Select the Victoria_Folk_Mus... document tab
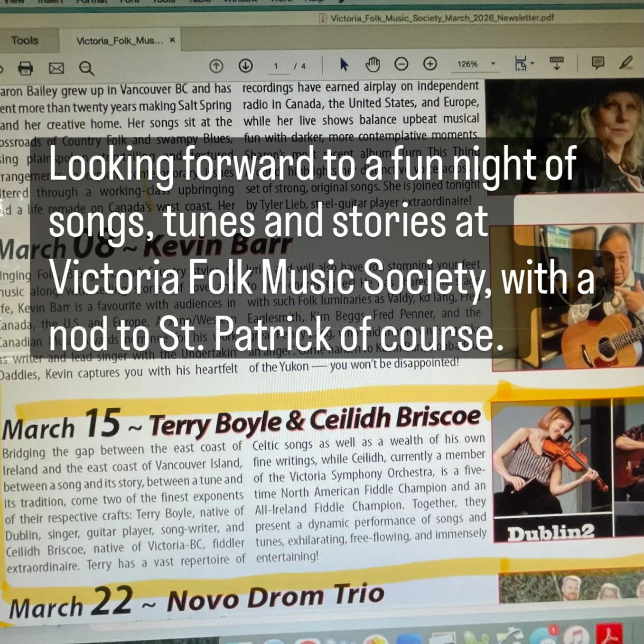Screen dimensions: 644x644 coord(120,41)
